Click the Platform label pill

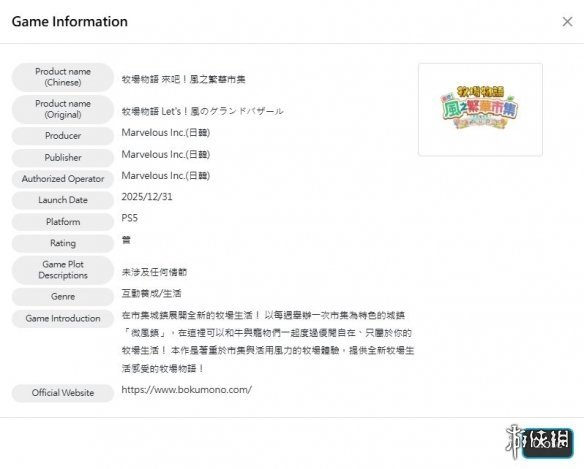click(63, 222)
